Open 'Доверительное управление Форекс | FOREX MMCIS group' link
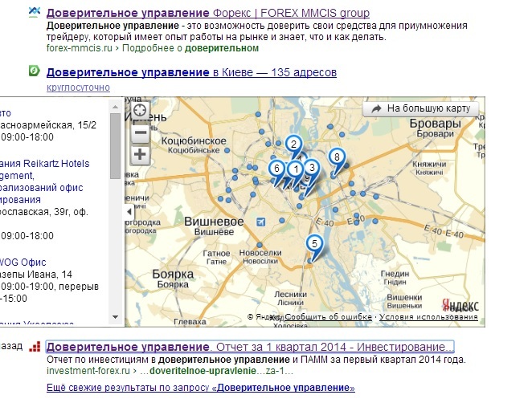532x403 pixels. point(208,13)
